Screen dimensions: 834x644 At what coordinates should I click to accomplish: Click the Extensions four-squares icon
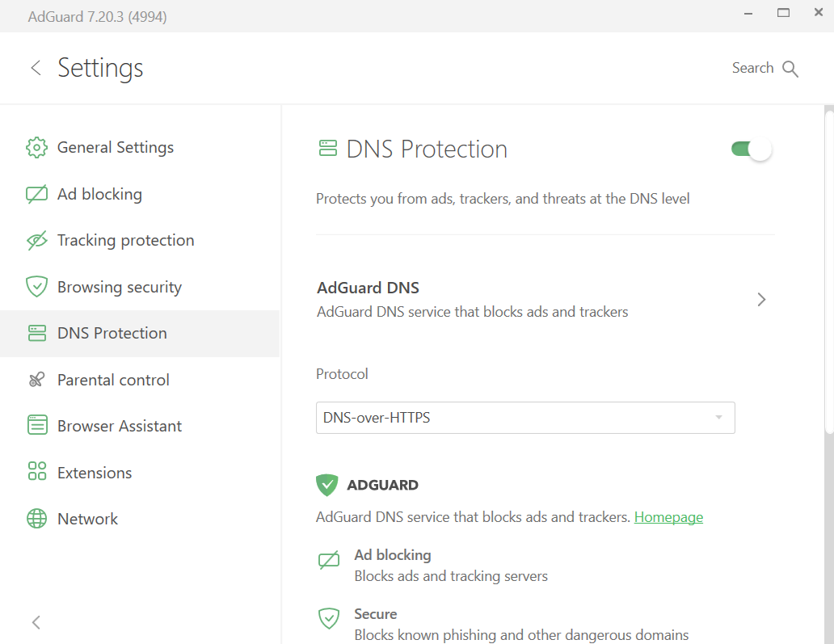click(x=36, y=471)
